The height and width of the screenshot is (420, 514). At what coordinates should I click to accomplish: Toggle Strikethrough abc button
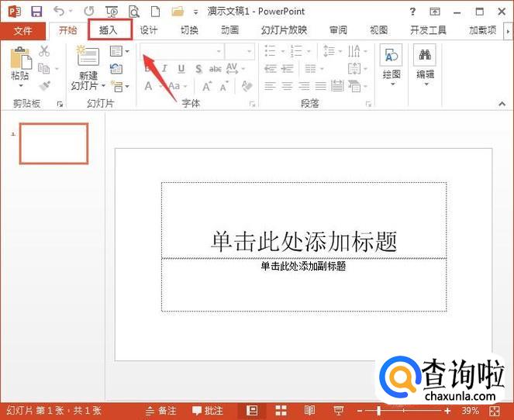tap(216, 69)
